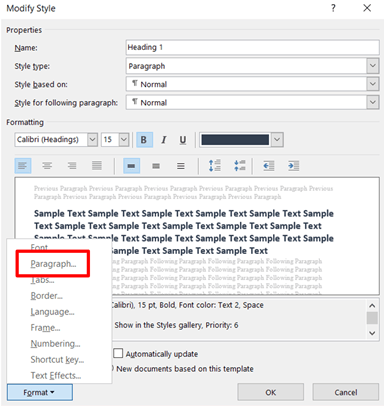Choose Frame... from Format menu
The height and width of the screenshot is (406, 384).
[x=45, y=328]
